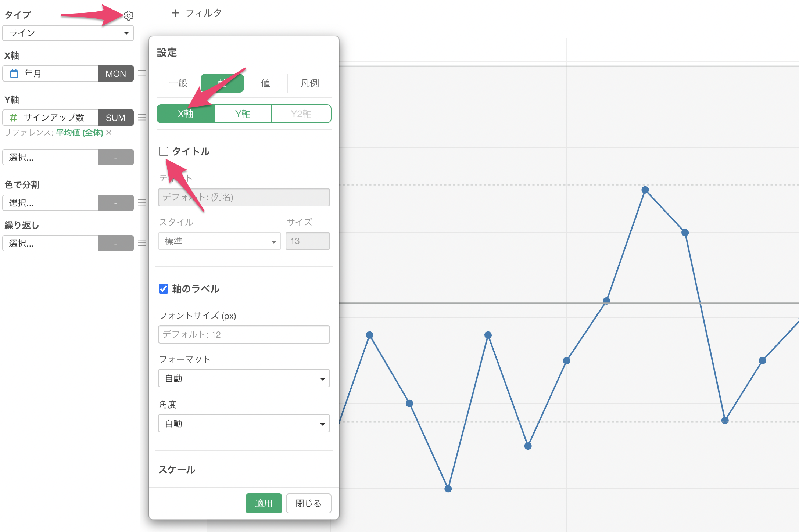Click the SUM aggregation function button

click(115, 118)
